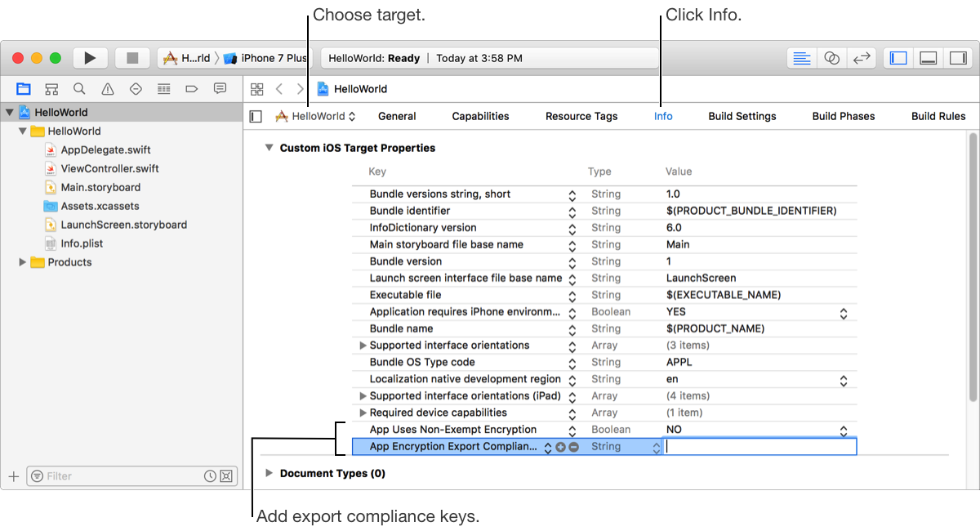Choose the HelloWorld scheme in the toolbar
Viewport: 980px width, 531px height.
pyautogui.click(x=187, y=58)
